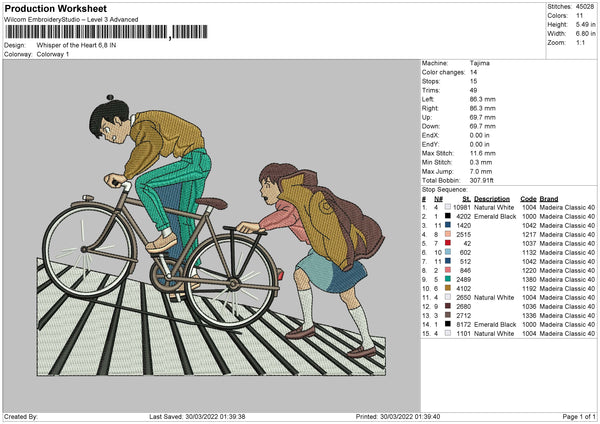Select stitch count '10981' in the first row

tap(462, 207)
